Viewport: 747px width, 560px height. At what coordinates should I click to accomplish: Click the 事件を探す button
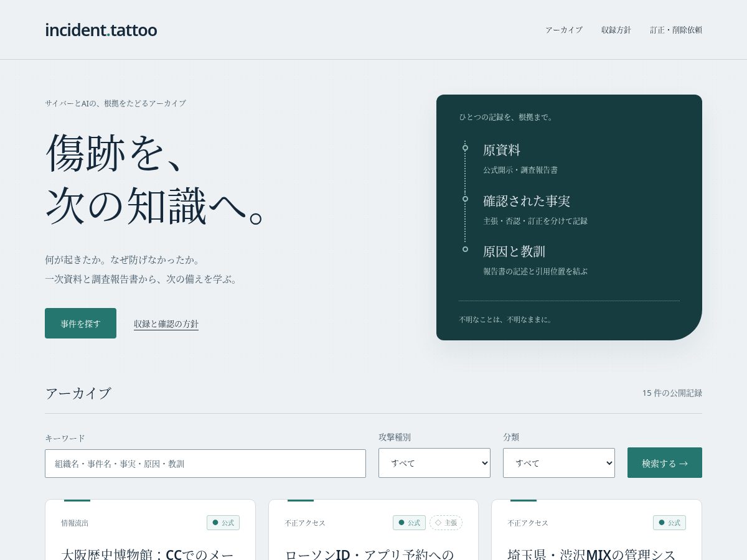click(x=80, y=324)
